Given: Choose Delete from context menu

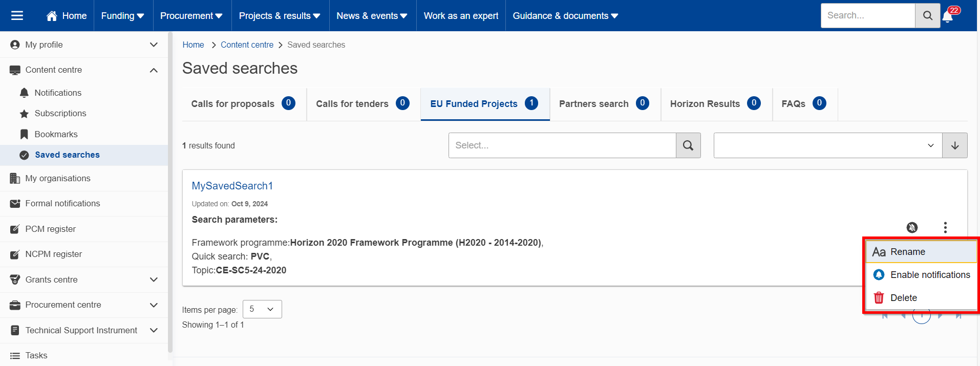Looking at the screenshot, I should click(x=921, y=298).
